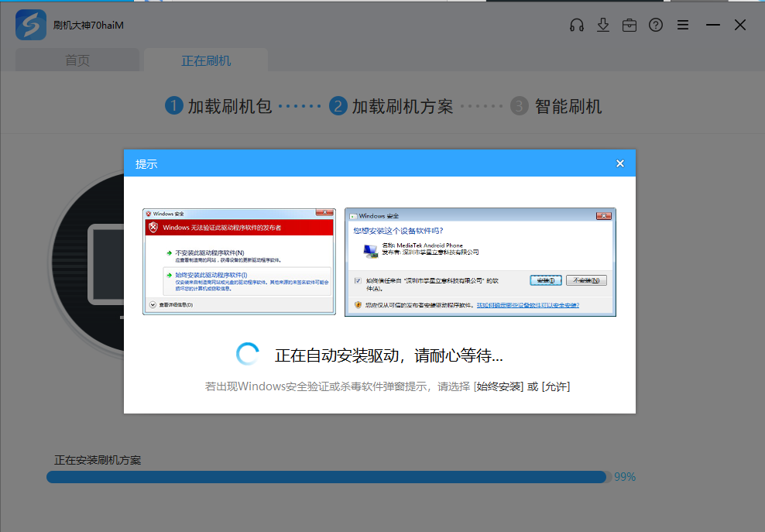Click step 2 加载刷机方案
This screenshot has height=532, width=765.
pos(391,106)
